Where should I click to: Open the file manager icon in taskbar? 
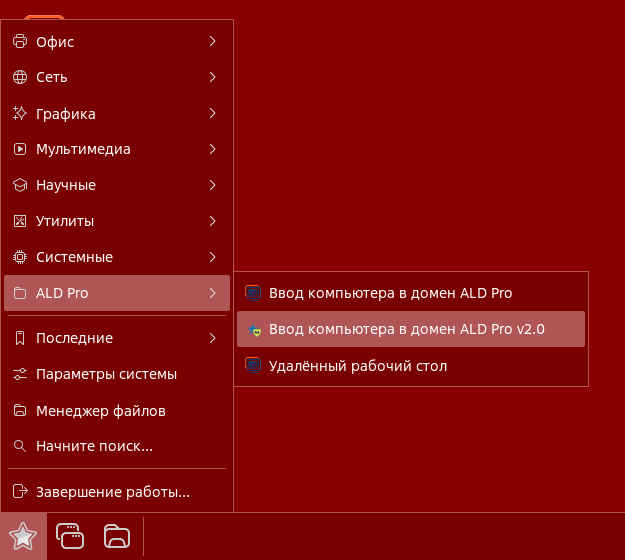pyautogui.click(x=117, y=536)
